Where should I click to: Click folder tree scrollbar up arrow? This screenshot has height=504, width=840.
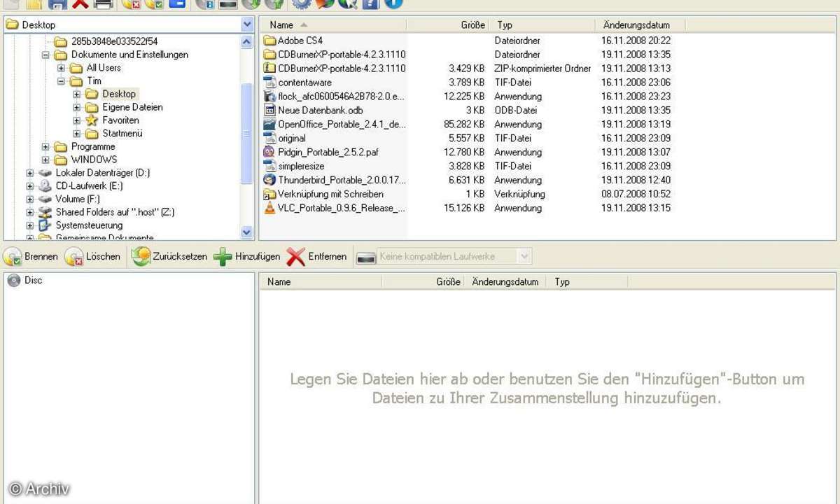(247, 42)
